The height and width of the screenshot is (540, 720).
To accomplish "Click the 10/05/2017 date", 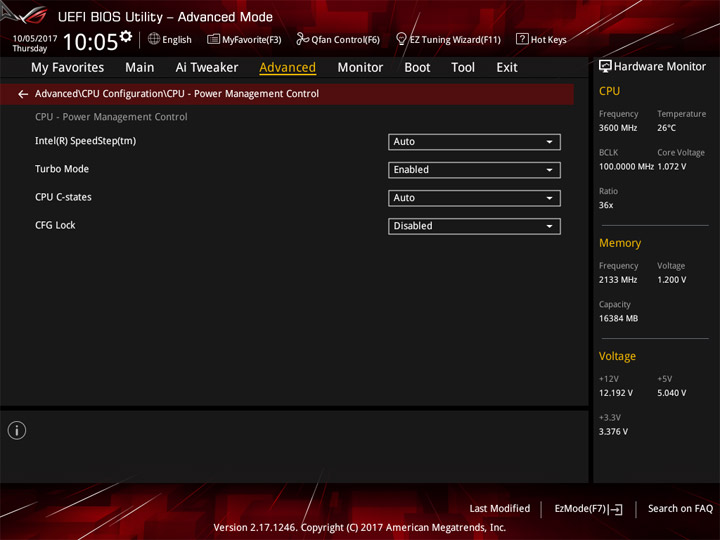I will (x=35, y=39).
